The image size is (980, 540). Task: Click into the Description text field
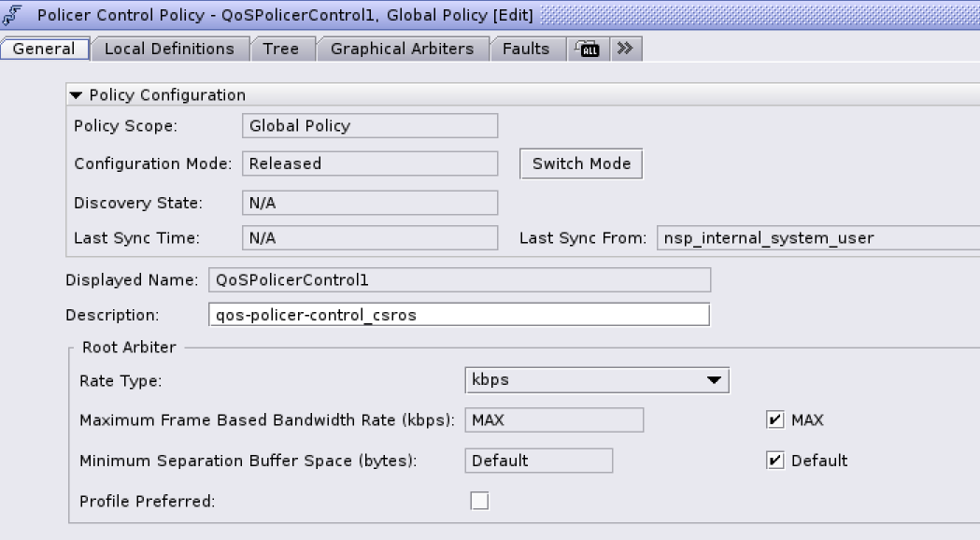point(459,315)
